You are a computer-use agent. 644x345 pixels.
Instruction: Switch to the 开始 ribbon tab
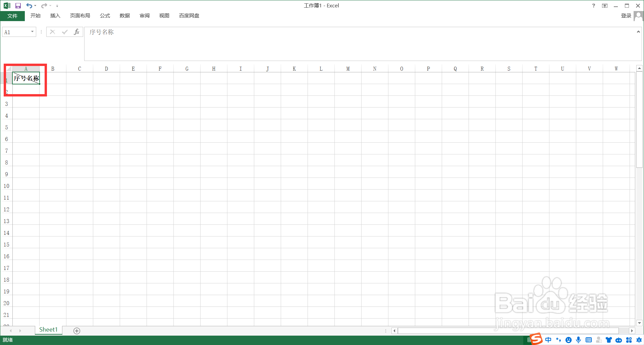point(36,16)
